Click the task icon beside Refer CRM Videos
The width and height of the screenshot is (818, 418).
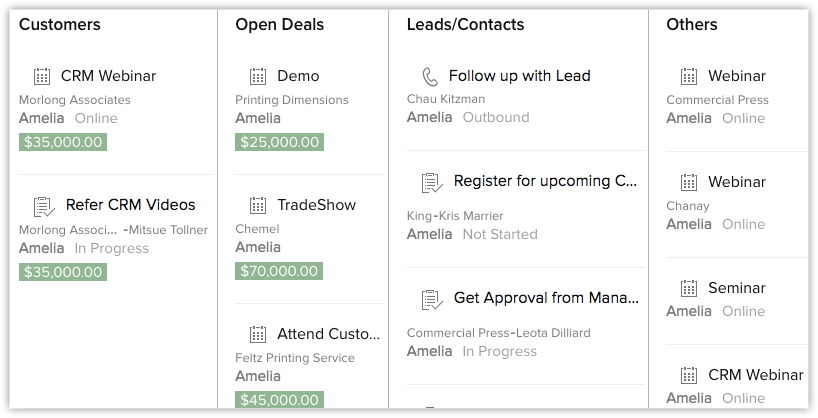[x=44, y=206]
